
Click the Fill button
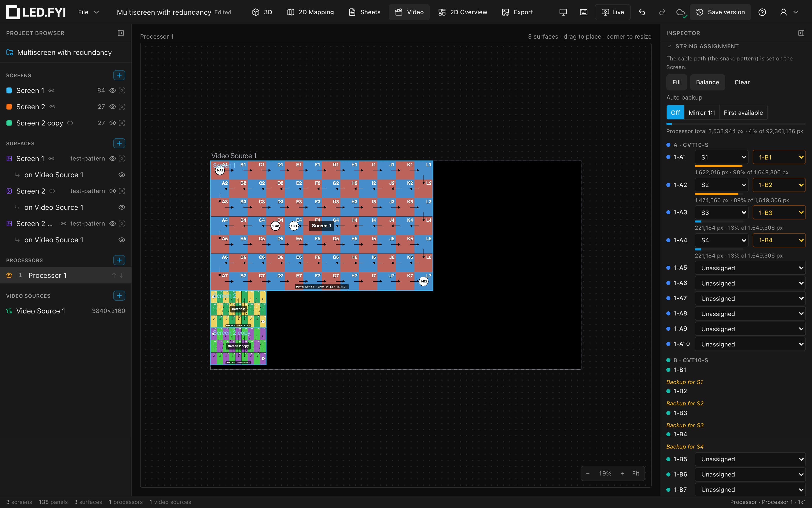[676, 82]
